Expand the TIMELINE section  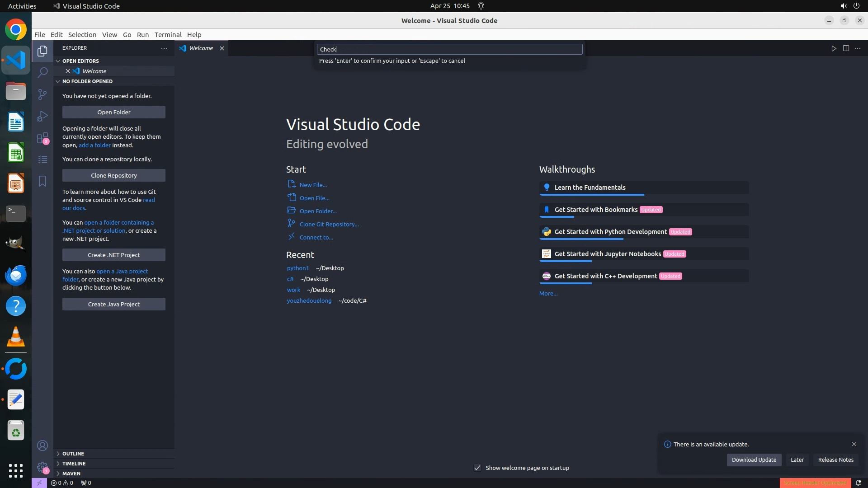point(74,464)
